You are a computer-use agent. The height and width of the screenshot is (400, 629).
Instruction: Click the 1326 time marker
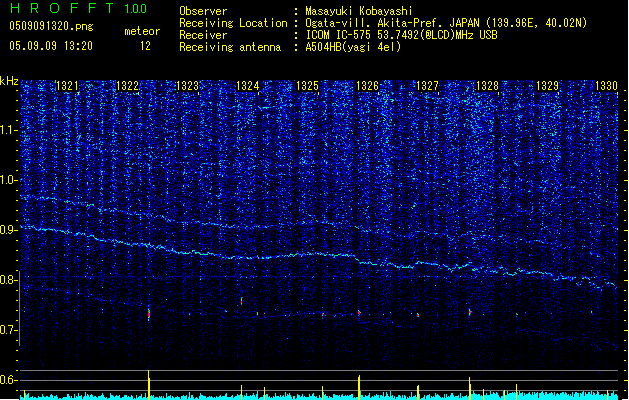pyautogui.click(x=367, y=86)
